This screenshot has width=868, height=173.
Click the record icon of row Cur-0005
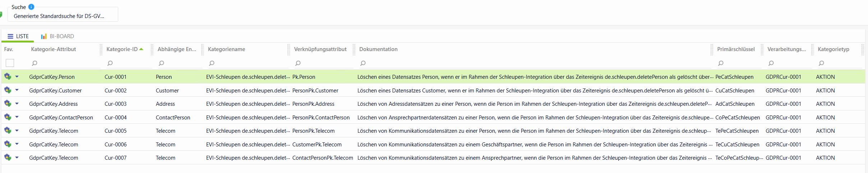[8, 130]
